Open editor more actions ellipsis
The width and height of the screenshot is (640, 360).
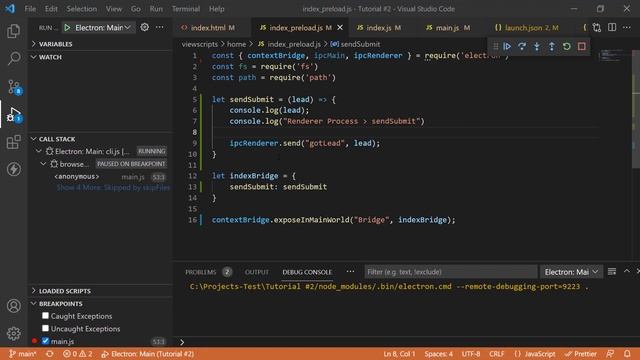[627, 27]
